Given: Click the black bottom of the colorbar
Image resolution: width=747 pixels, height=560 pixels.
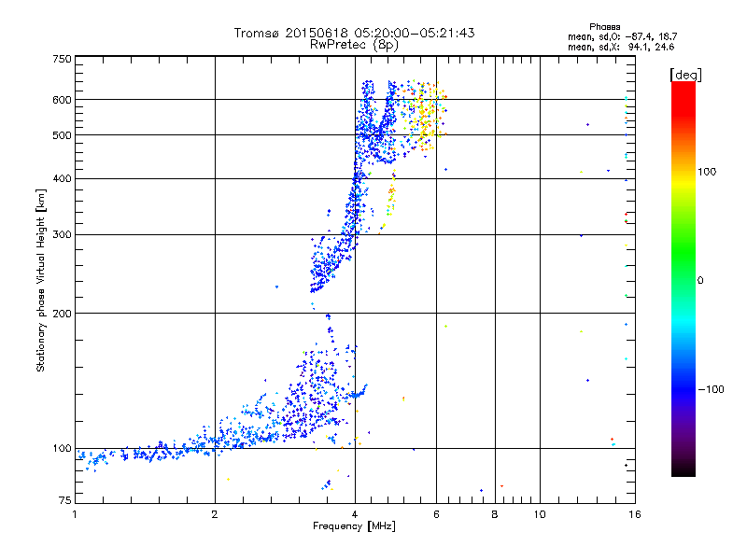Looking at the screenshot, I should pos(684,469).
